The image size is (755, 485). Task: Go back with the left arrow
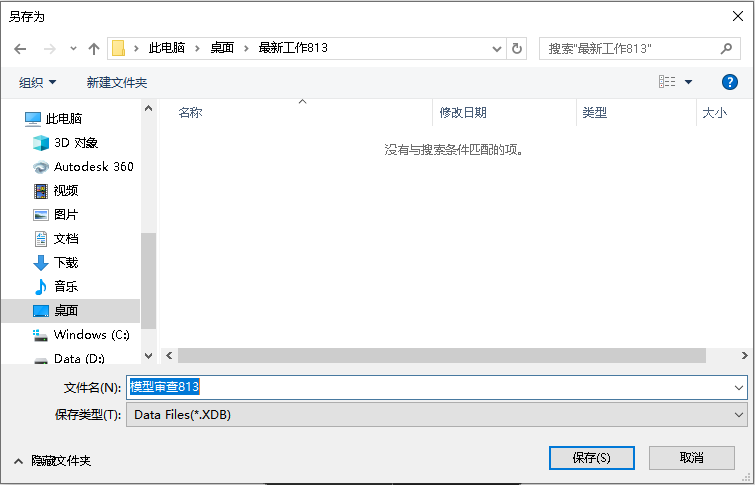coord(20,49)
